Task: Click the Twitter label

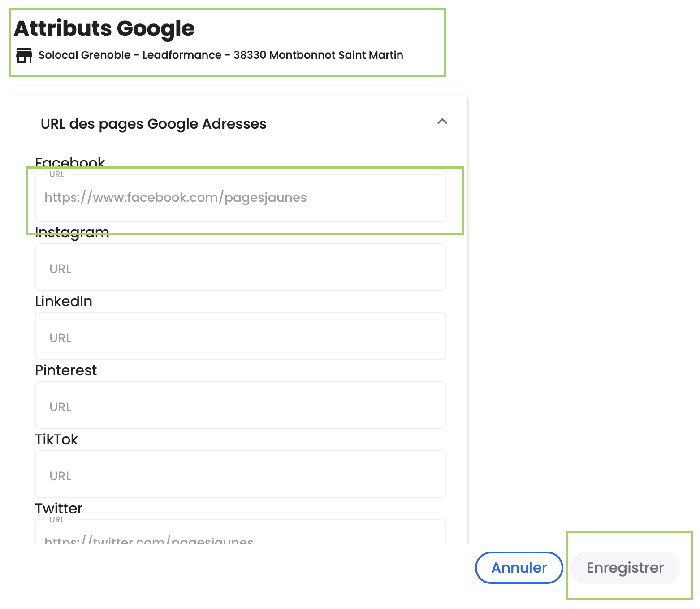Action: [x=59, y=509]
